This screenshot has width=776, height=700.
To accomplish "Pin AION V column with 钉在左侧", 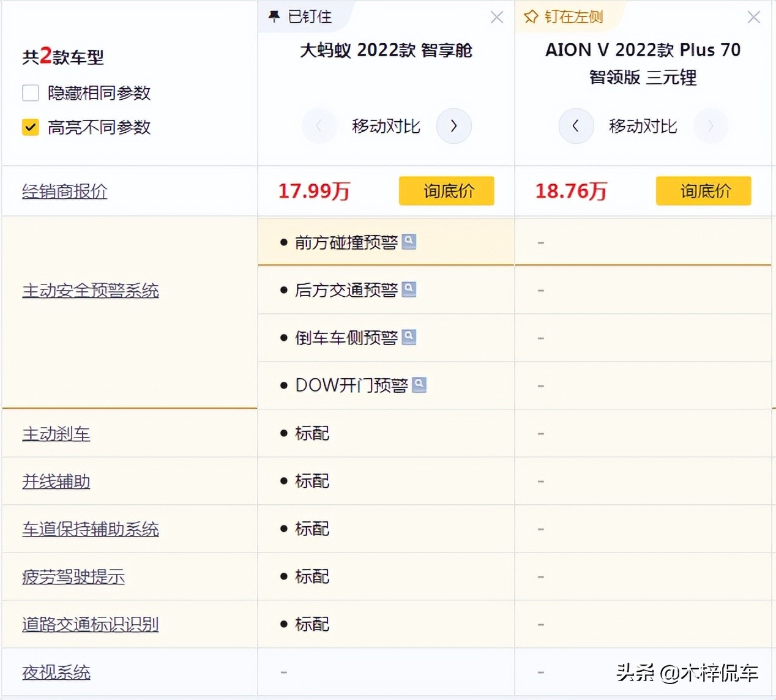I will [x=564, y=17].
